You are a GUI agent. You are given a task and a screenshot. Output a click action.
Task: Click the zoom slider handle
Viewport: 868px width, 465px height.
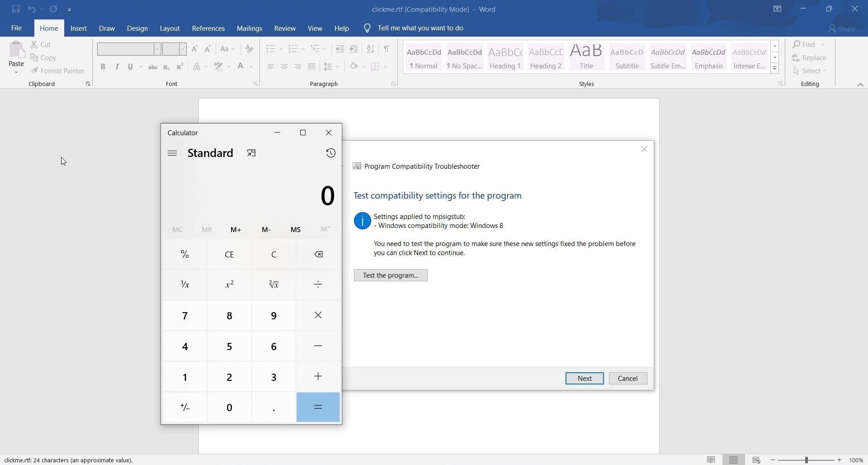[807, 460]
